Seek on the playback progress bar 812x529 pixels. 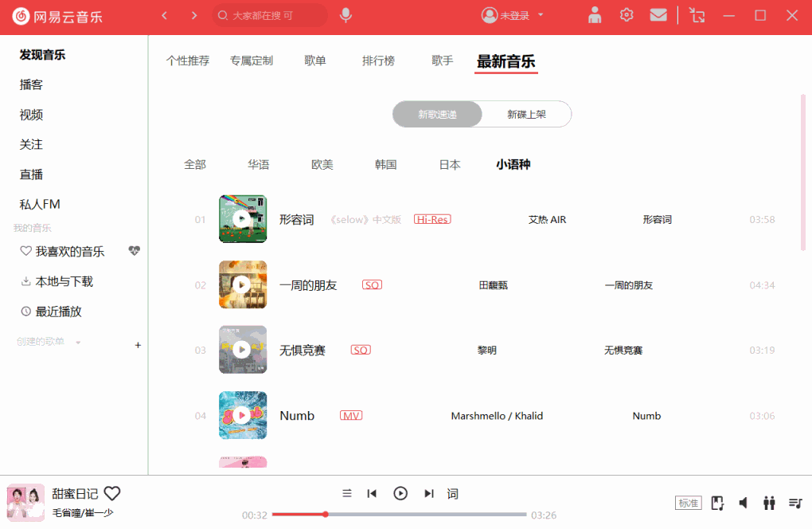point(400,515)
